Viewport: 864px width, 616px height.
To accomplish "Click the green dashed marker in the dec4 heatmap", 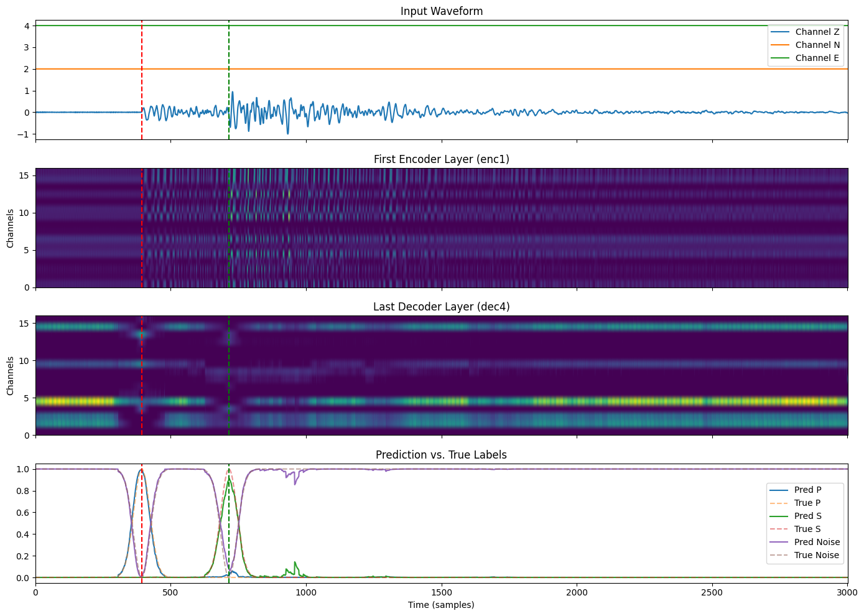I will (229, 375).
